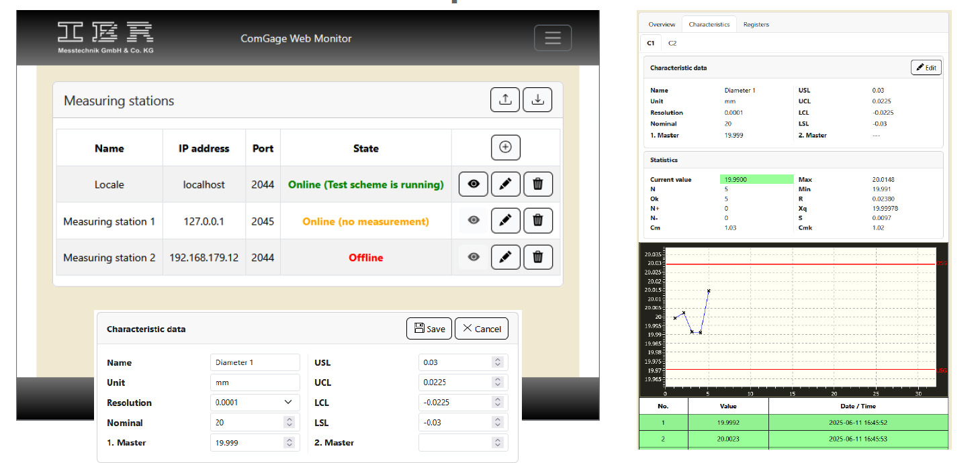
Task: Switch to the Registers tab
Action: (756, 23)
